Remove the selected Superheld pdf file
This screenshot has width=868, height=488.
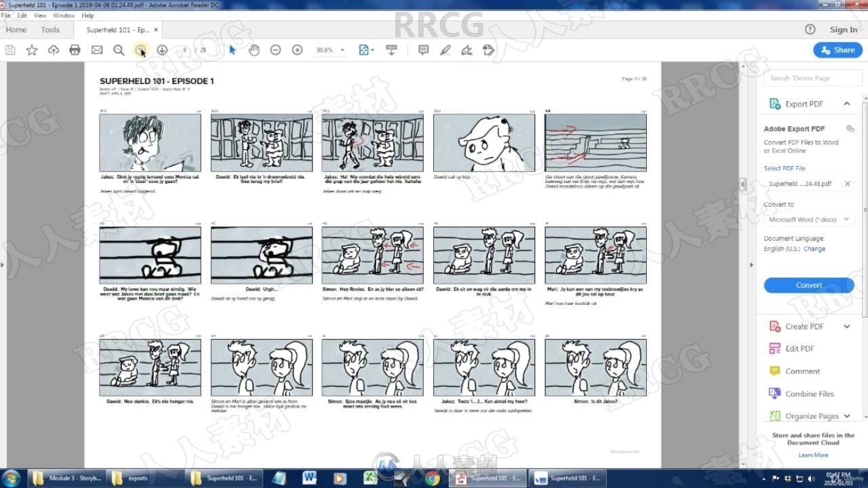coord(847,184)
